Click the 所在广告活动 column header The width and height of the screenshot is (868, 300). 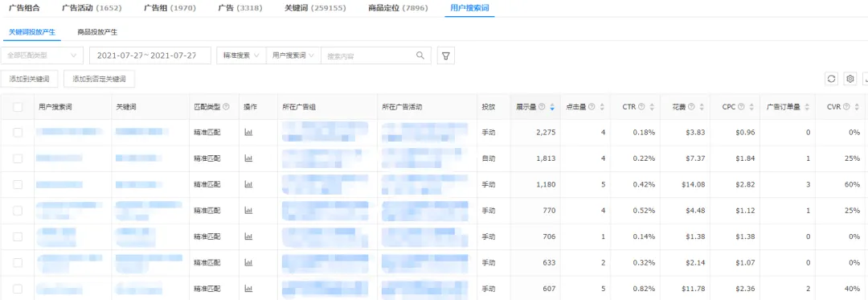coord(402,107)
